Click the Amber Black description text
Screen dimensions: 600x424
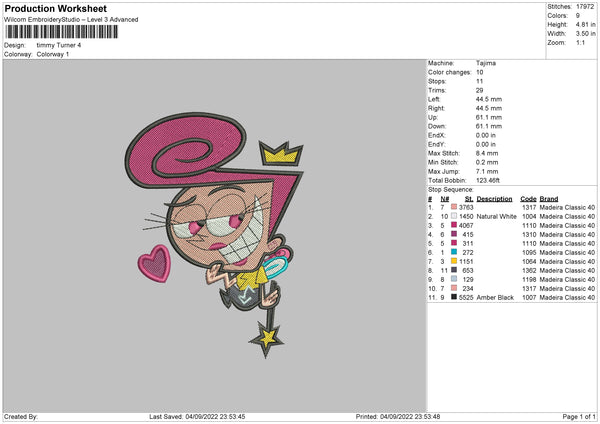click(x=495, y=297)
